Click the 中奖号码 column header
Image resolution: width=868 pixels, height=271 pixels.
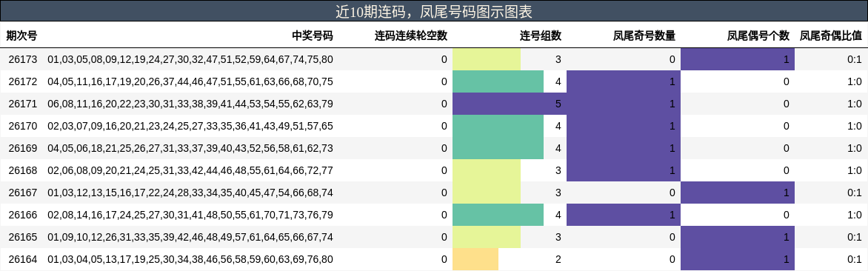[x=313, y=36]
